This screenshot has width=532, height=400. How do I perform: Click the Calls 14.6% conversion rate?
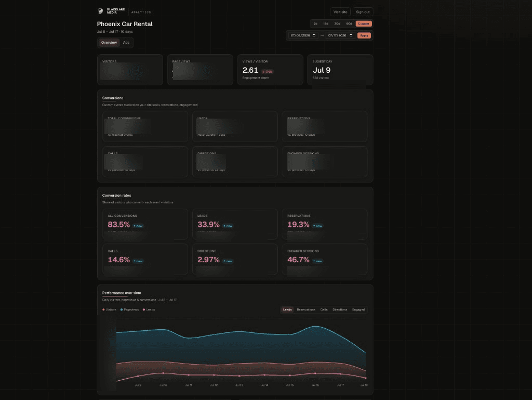pyautogui.click(x=119, y=260)
